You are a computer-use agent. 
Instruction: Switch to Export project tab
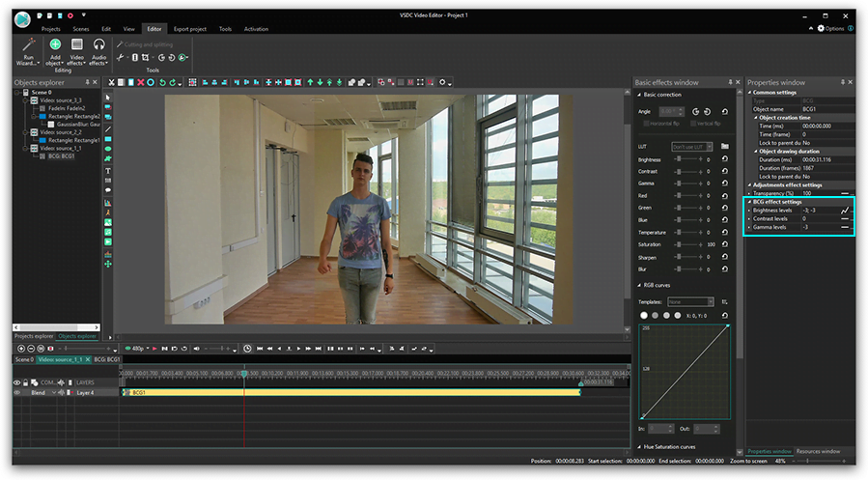click(x=190, y=29)
